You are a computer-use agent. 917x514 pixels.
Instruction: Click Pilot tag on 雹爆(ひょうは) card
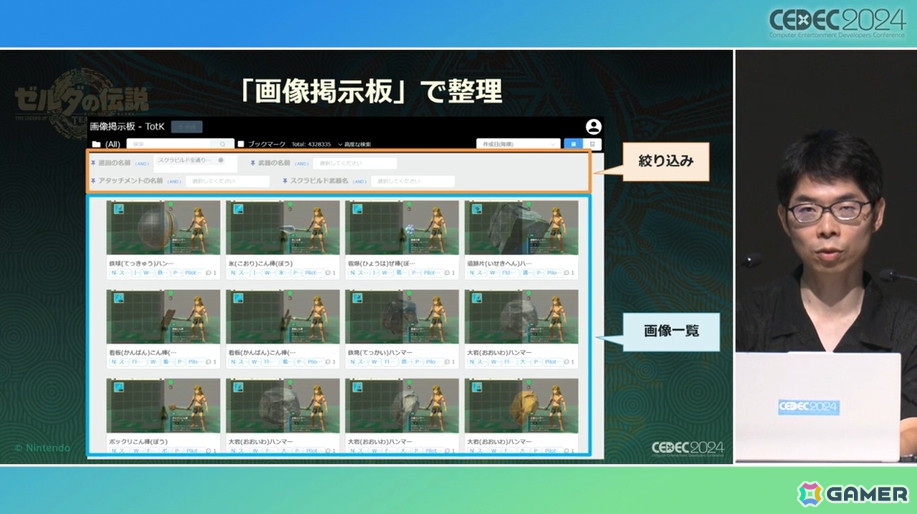tap(432, 273)
